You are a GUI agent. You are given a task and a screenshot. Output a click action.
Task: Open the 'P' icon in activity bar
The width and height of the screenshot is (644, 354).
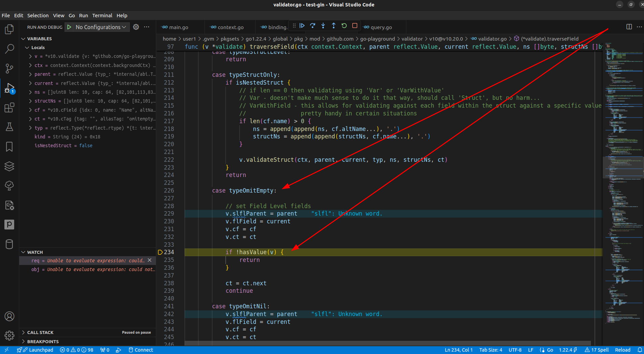(x=9, y=224)
